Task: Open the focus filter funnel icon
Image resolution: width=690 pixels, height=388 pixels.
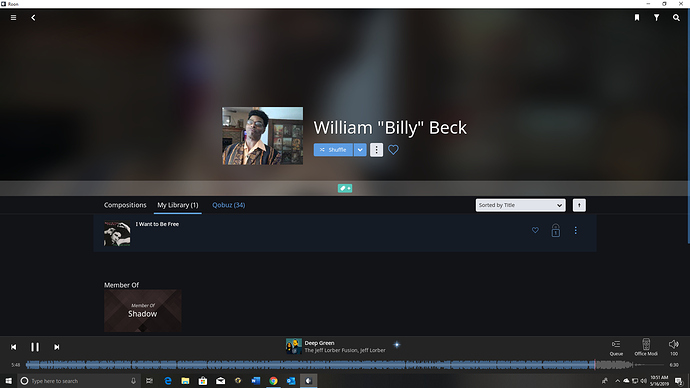Action: pos(656,18)
